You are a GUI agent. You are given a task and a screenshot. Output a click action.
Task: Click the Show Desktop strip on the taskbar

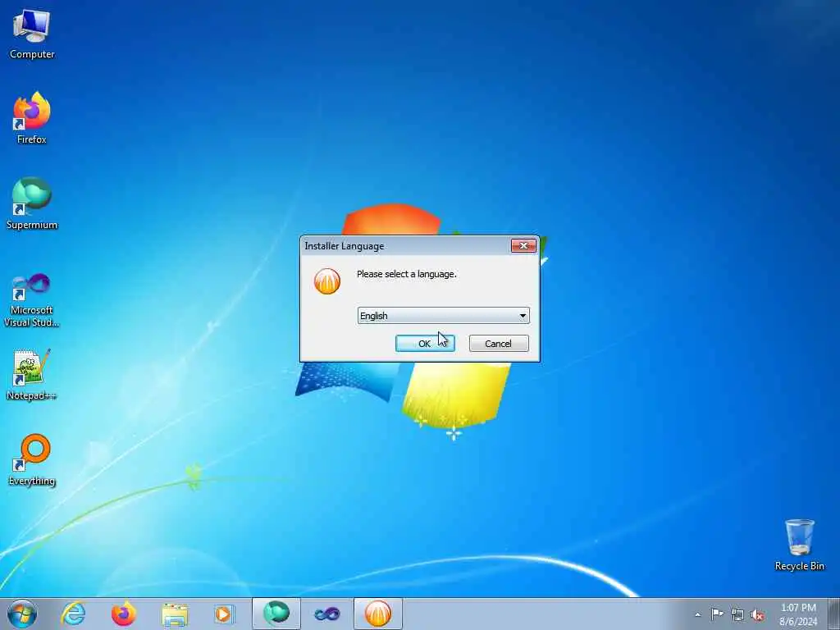(x=834, y=614)
